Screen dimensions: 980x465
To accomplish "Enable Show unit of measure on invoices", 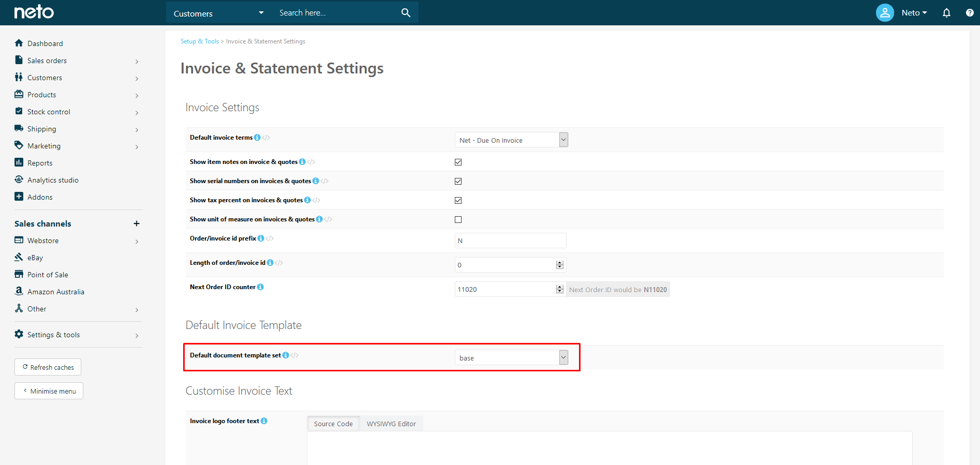I will [x=458, y=219].
